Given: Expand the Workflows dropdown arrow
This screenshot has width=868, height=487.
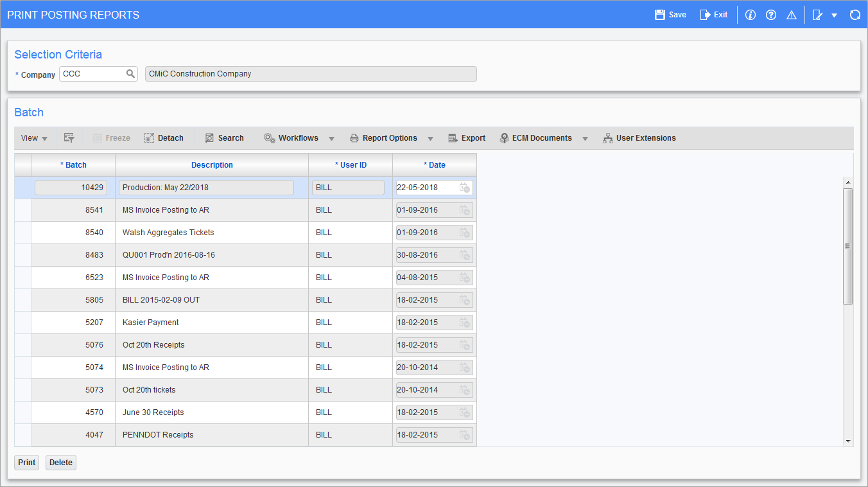Looking at the screenshot, I should pos(332,139).
